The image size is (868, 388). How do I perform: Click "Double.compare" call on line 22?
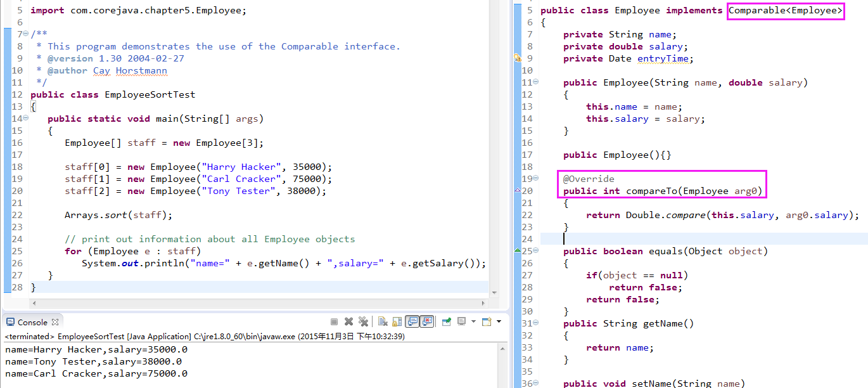click(x=666, y=215)
